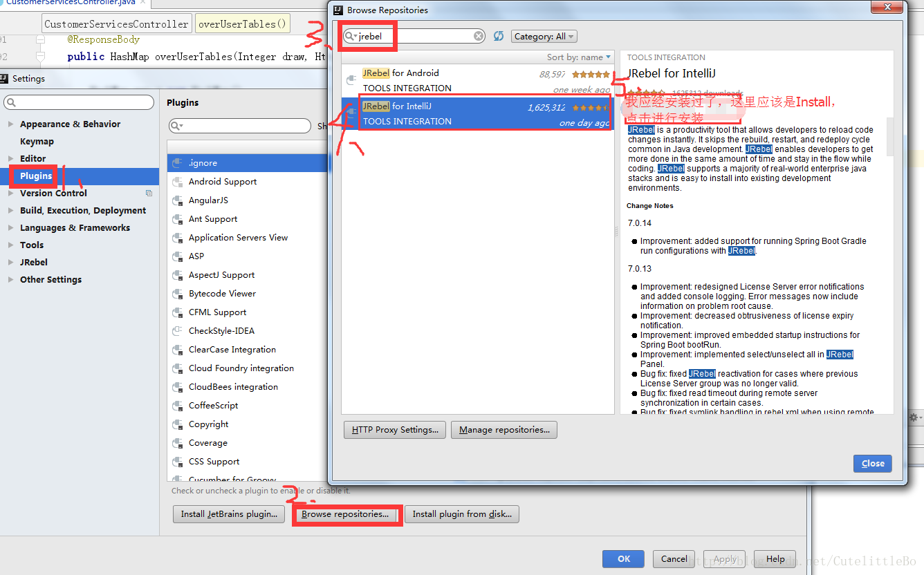Click the Bytecode Viewer plugin icon
This screenshot has width=924, height=575.
pos(177,294)
